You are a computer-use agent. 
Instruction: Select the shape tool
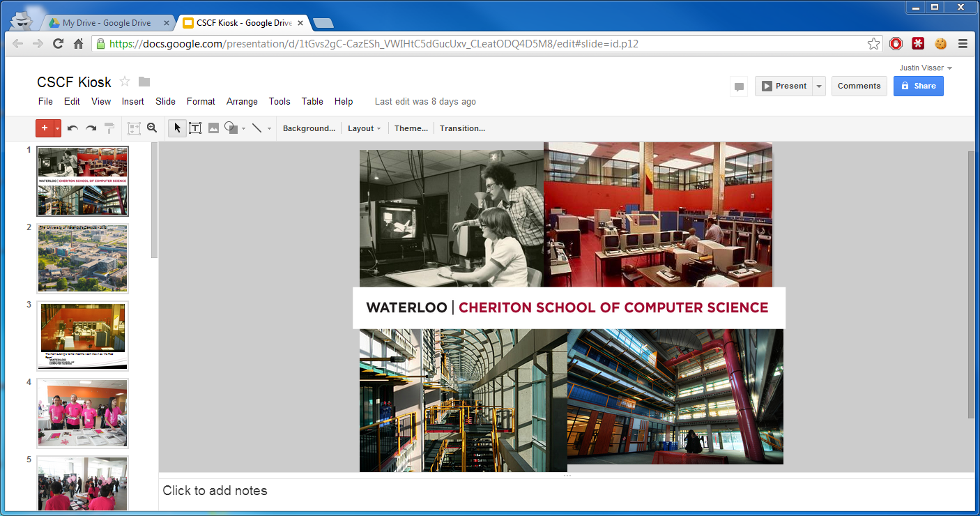point(231,128)
